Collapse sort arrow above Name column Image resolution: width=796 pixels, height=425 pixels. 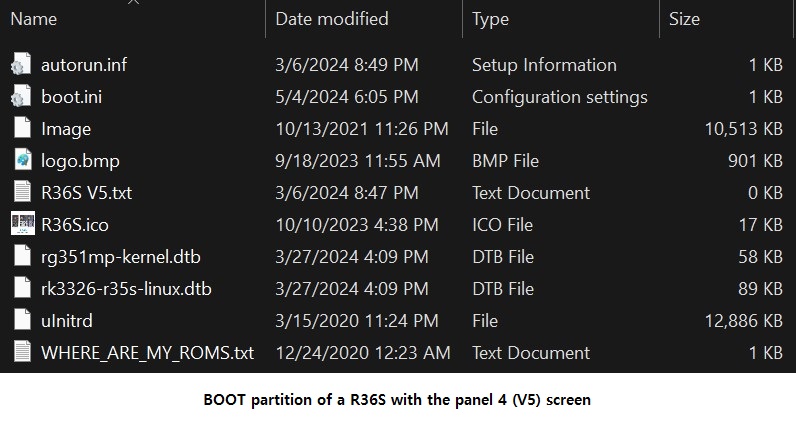click(x=133, y=2)
